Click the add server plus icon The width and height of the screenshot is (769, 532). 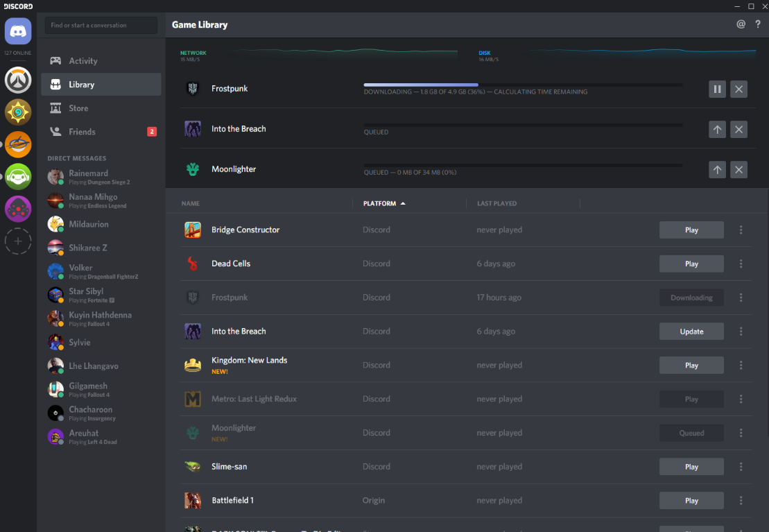(x=18, y=241)
